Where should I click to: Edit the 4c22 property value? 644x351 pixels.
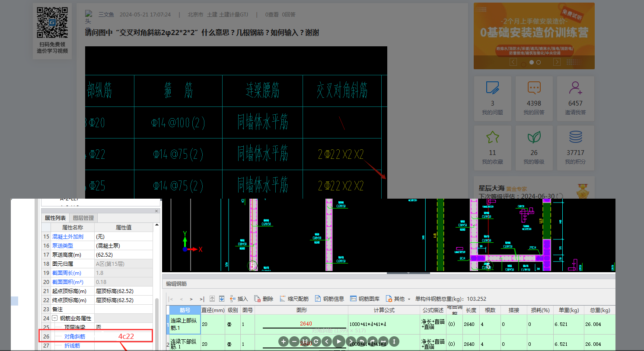(x=124, y=336)
